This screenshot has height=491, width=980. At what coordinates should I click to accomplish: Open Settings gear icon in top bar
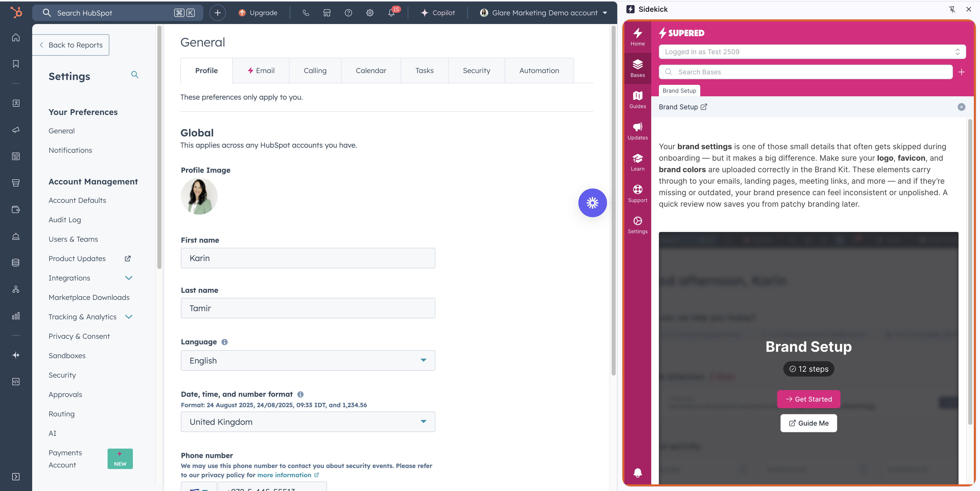[370, 13]
